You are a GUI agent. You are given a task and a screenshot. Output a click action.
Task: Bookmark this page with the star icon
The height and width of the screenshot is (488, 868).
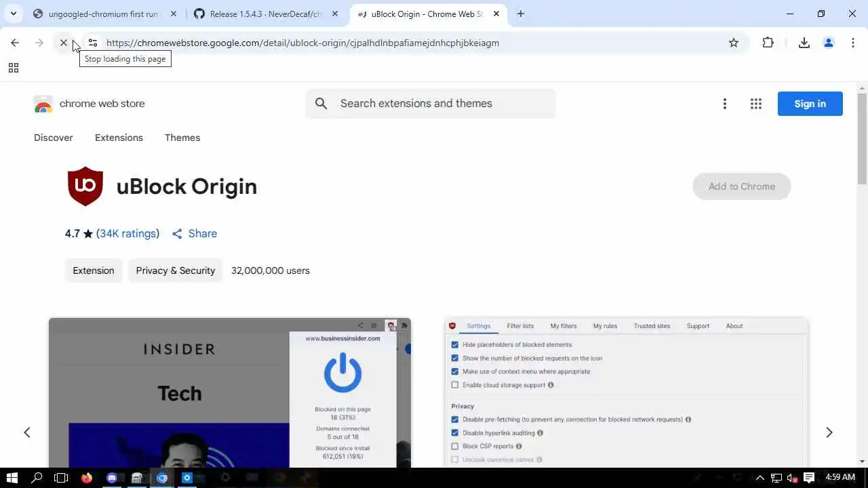(734, 43)
